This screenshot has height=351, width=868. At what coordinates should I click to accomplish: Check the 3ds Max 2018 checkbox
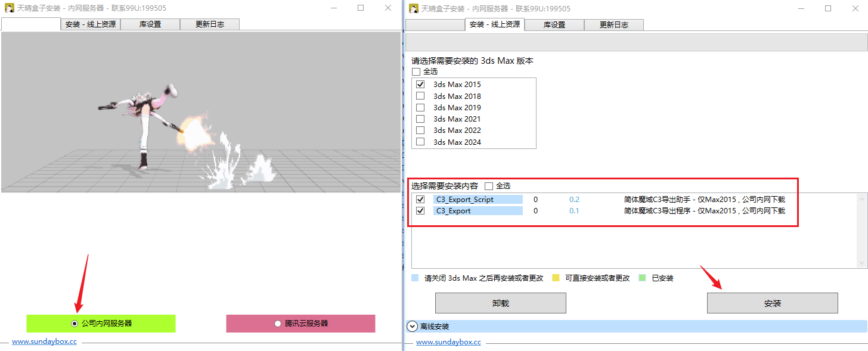[420, 96]
